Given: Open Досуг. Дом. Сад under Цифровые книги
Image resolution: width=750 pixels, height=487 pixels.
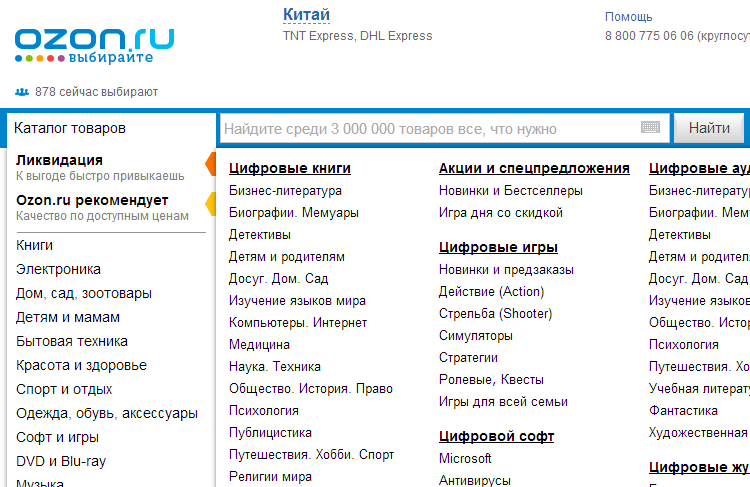Looking at the screenshot, I should point(278,278).
